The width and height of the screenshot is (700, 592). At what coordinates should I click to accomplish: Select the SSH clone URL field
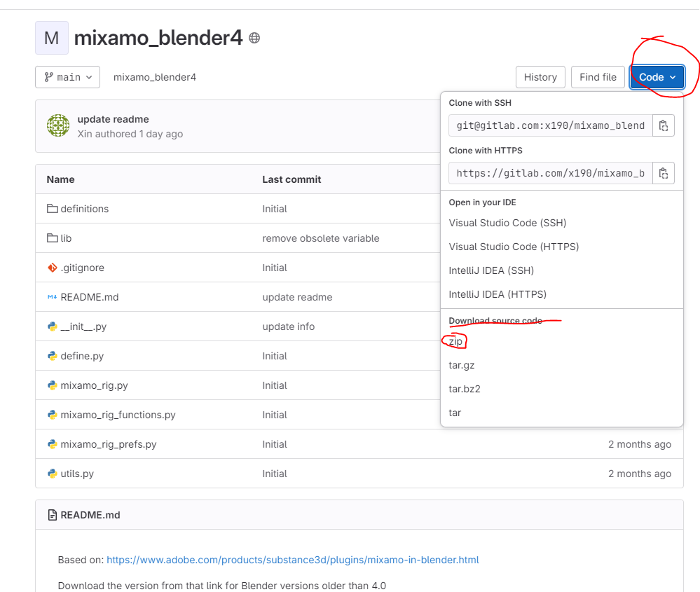551,125
